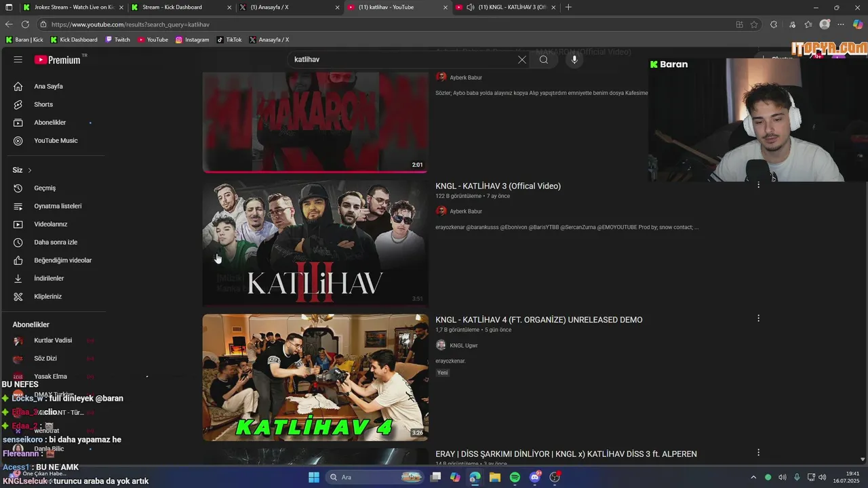Close the katlihav - YouTube tab
The width and height of the screenshot is (868, 488).
coord(446,7)
